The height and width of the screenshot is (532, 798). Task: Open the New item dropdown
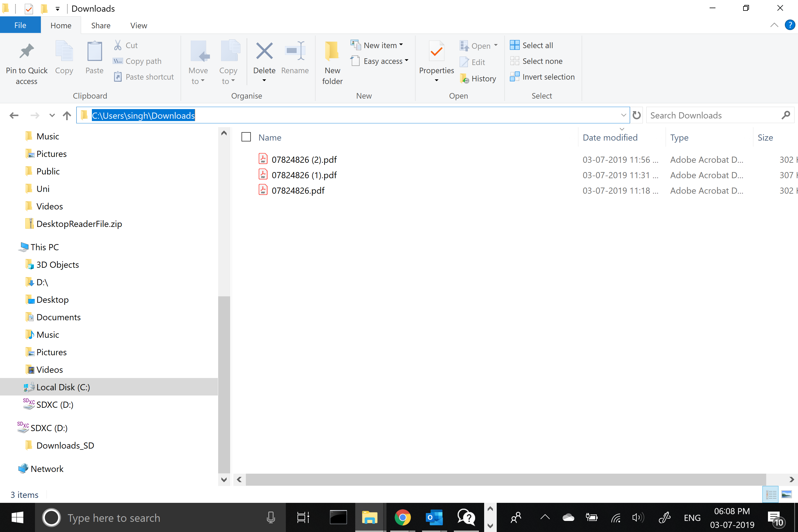(377, 45)
